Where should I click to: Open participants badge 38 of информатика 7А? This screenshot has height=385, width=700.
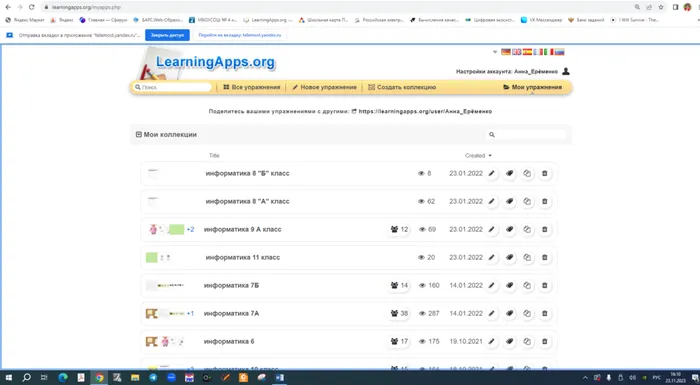(399, 314)
